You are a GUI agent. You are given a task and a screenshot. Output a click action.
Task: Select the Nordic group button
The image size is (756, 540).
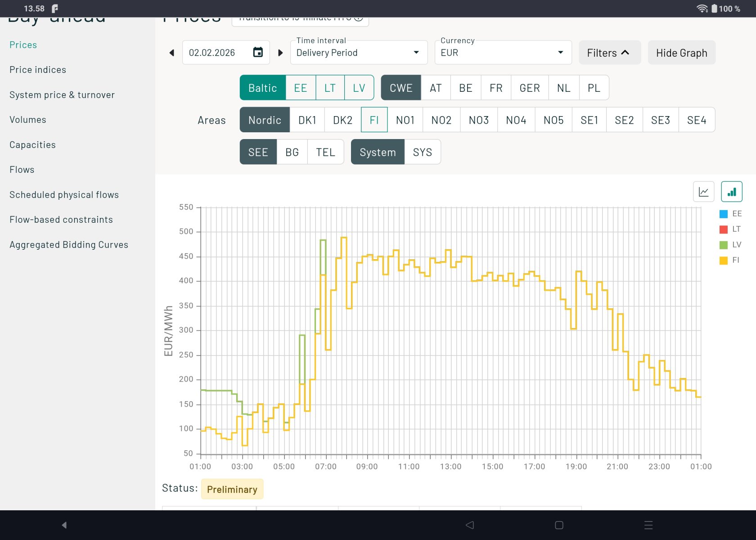[265, 120]
